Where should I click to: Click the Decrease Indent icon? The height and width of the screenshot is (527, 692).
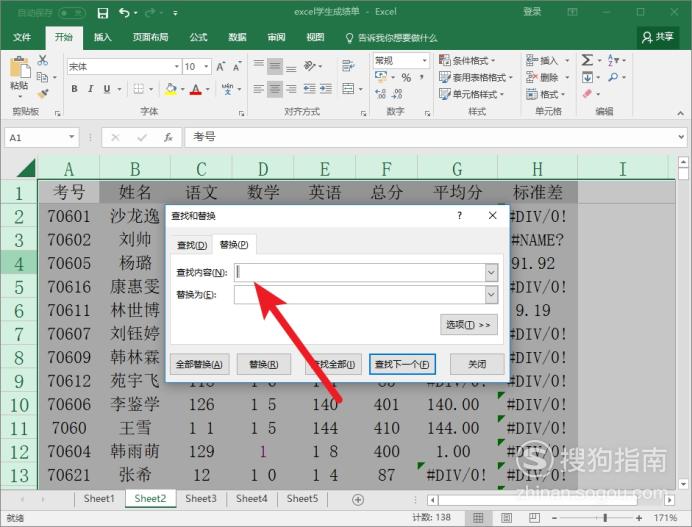[309, 89]
